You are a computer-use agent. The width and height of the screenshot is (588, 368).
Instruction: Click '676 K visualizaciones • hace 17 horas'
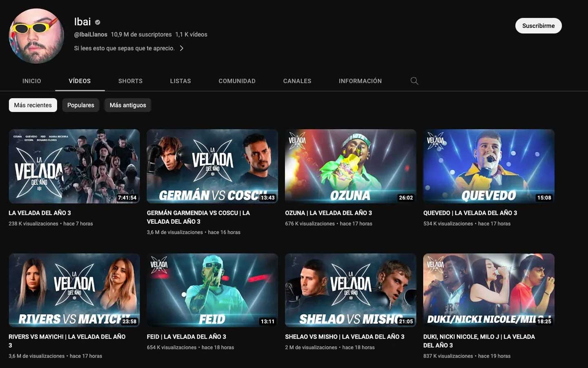pos(329,224)
